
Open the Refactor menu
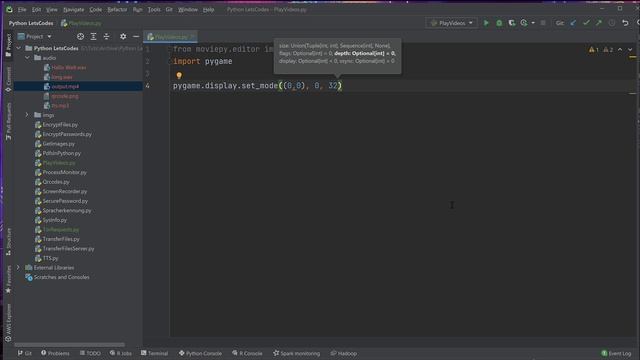tap(117, 9)
